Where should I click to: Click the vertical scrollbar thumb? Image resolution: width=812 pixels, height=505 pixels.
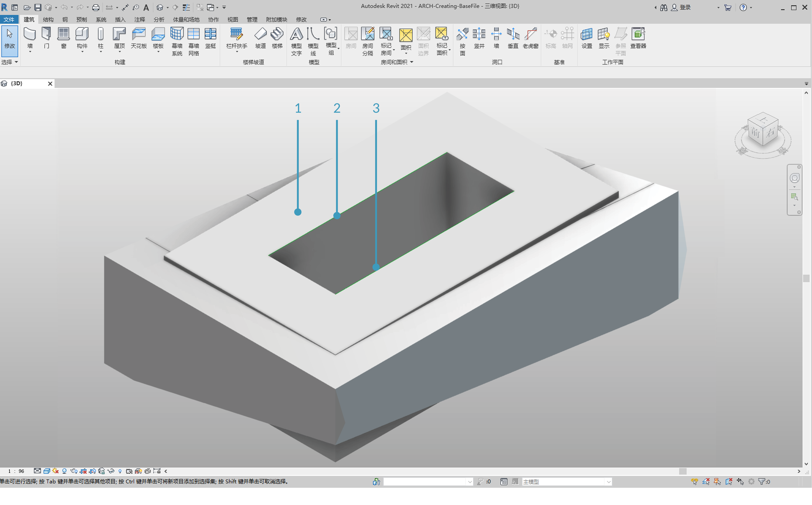[806, 278]
